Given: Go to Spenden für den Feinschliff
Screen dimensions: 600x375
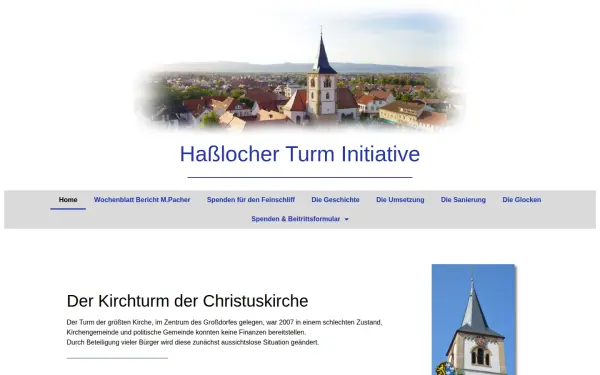Looking at the screenshot, I should tap(251, 200).
